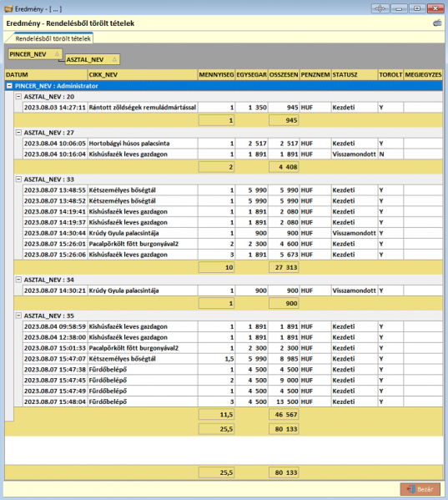Image resolution: width=448 pixels, height=500 pixels.
Task: Click the 11,5 quantity subtotal
Action: click(216, 415)
